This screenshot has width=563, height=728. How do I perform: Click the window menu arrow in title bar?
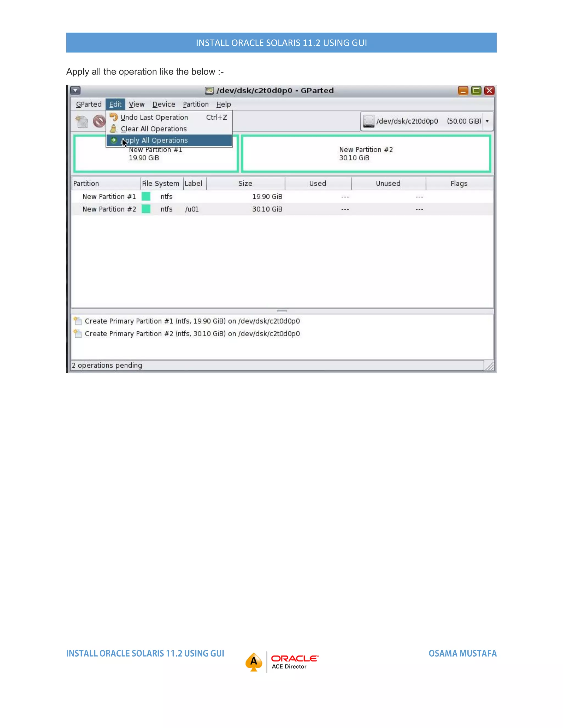75,90
